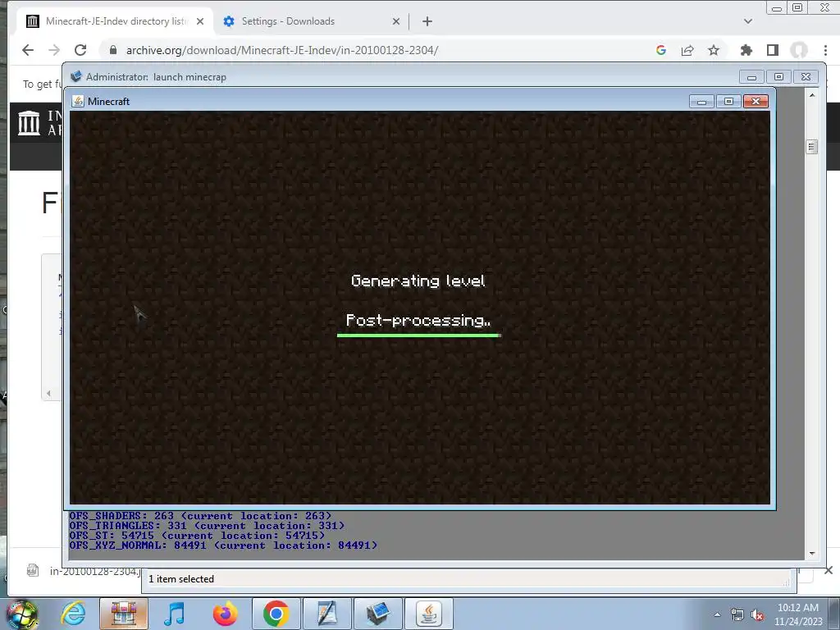Viewport: 840px width, 630px height.
Task: Click the Google icon in address bar
Action: tap(661, 50)
